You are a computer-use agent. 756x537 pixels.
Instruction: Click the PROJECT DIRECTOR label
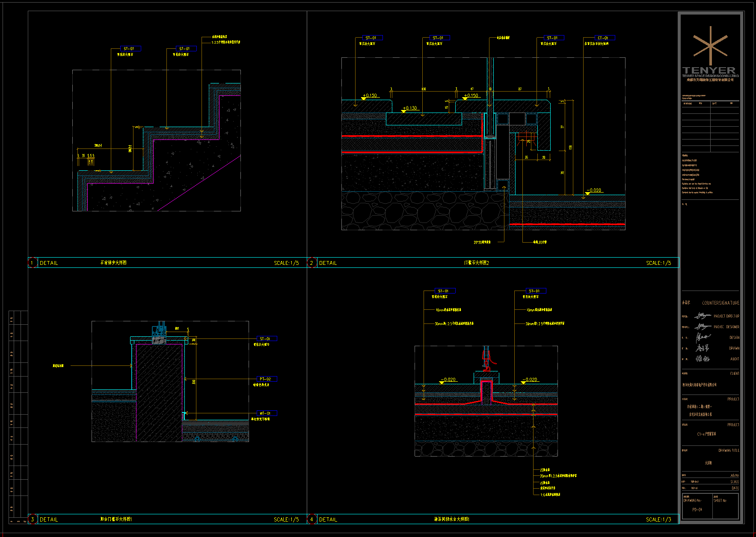coord(726,316)
